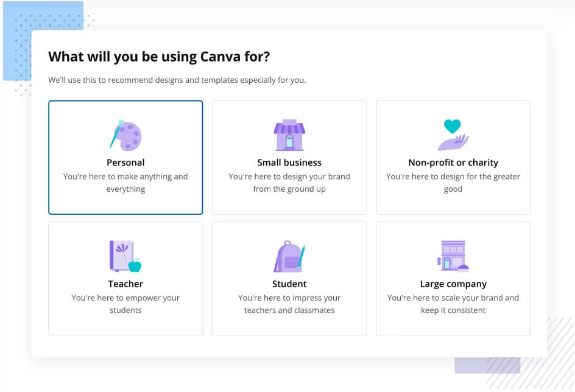Click the office building Large company icon
This screenshot has width=575, height=392.
click(x=453, y=256)
